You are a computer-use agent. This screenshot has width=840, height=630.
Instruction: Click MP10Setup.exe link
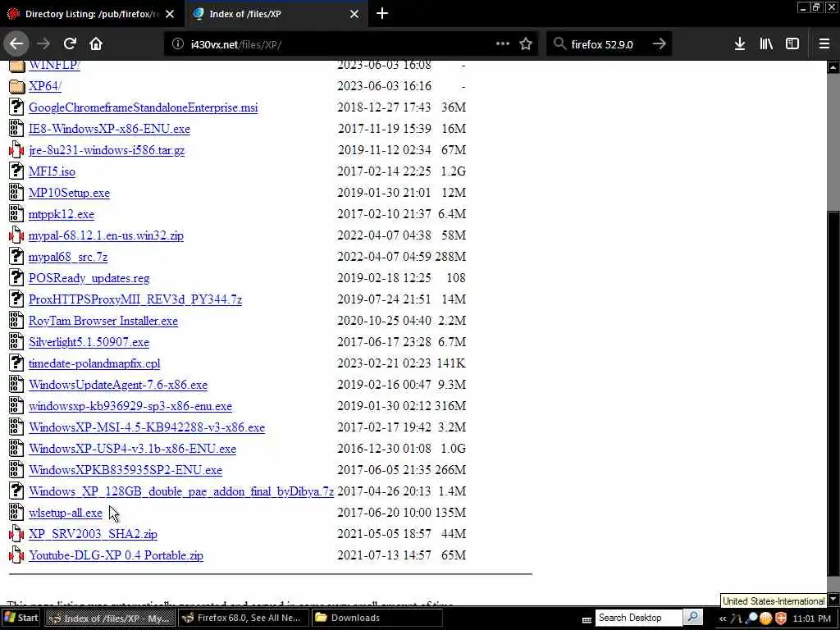point(69,193)
